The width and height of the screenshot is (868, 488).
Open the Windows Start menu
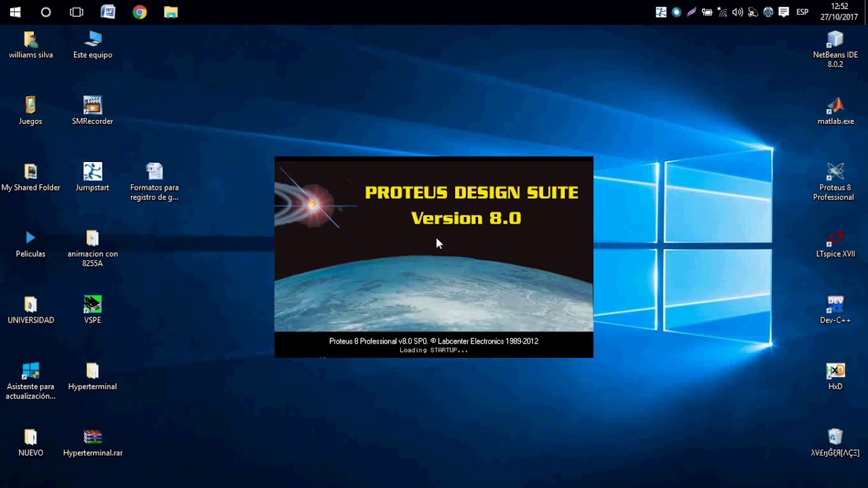point(15,12)
